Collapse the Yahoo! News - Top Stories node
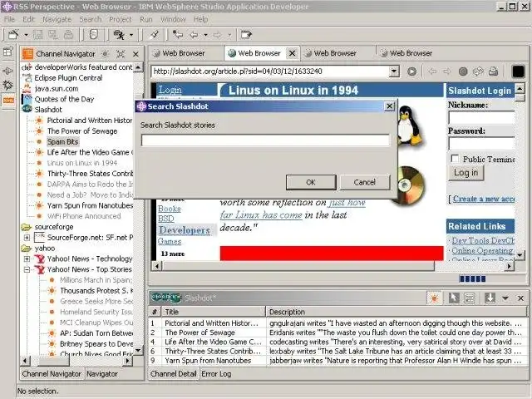 [x=27, y=269]
